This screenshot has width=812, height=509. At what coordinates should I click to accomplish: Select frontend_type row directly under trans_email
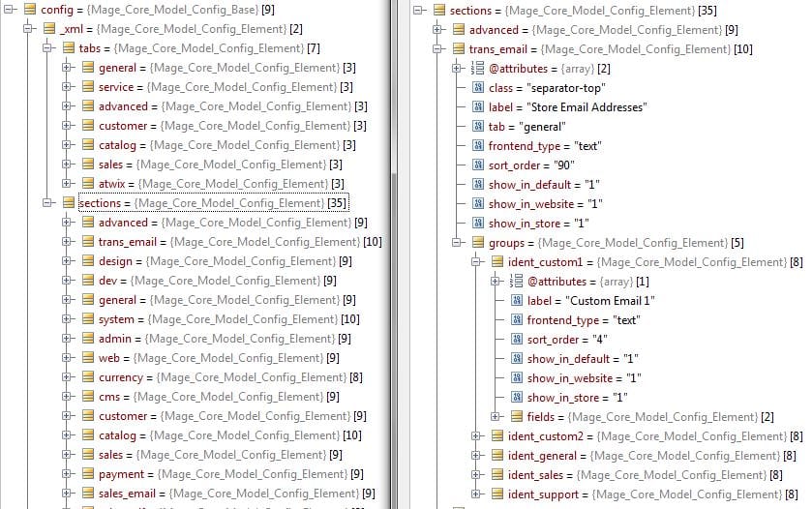[x=544, y=146]
